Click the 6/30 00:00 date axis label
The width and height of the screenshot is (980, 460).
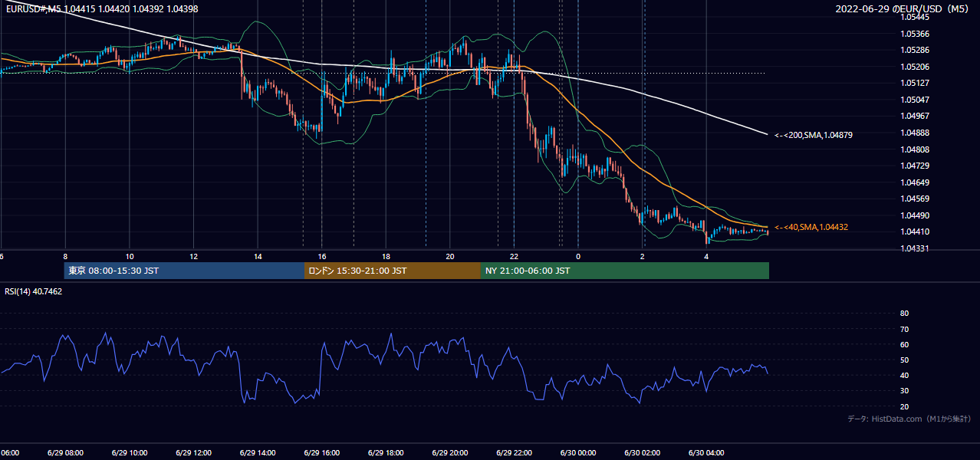pyautogui.click(x=577, y=452)
